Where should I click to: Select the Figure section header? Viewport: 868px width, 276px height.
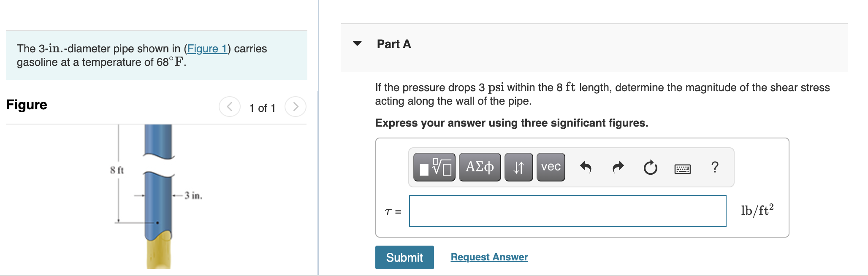point(26,105)
